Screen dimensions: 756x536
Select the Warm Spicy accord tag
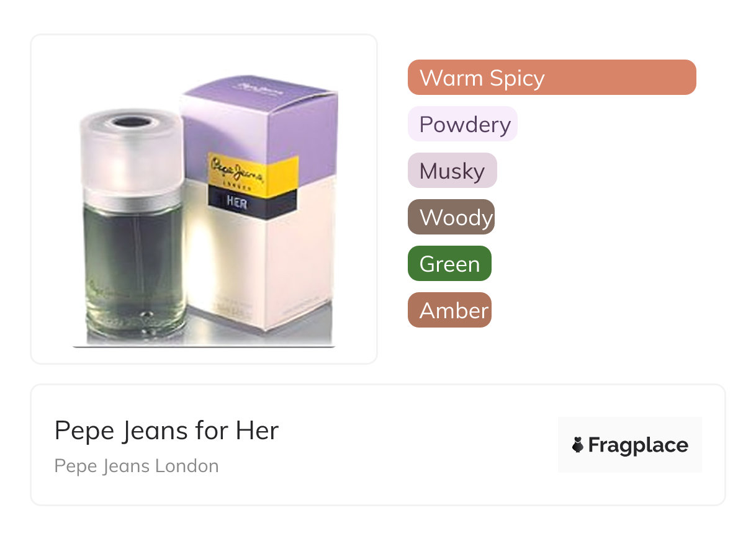(x=551, y=78)
